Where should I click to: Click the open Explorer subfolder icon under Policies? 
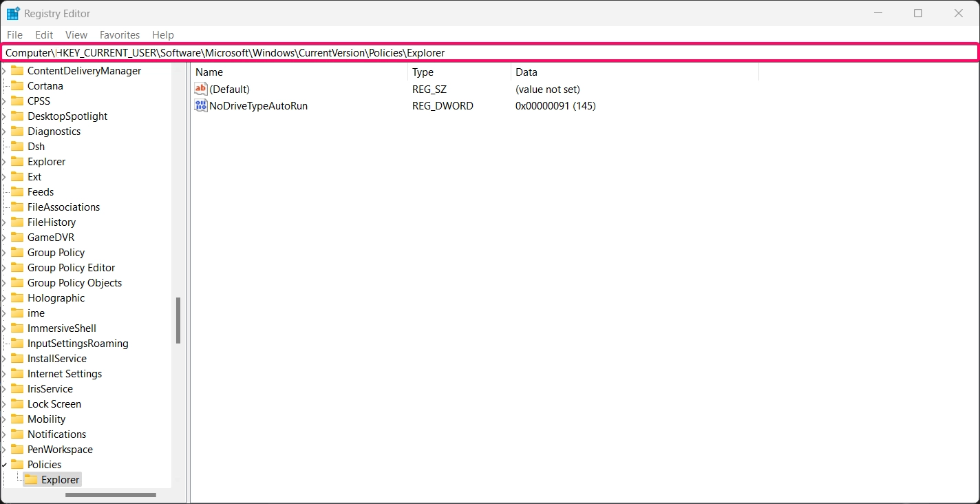(x=31, y=479)
